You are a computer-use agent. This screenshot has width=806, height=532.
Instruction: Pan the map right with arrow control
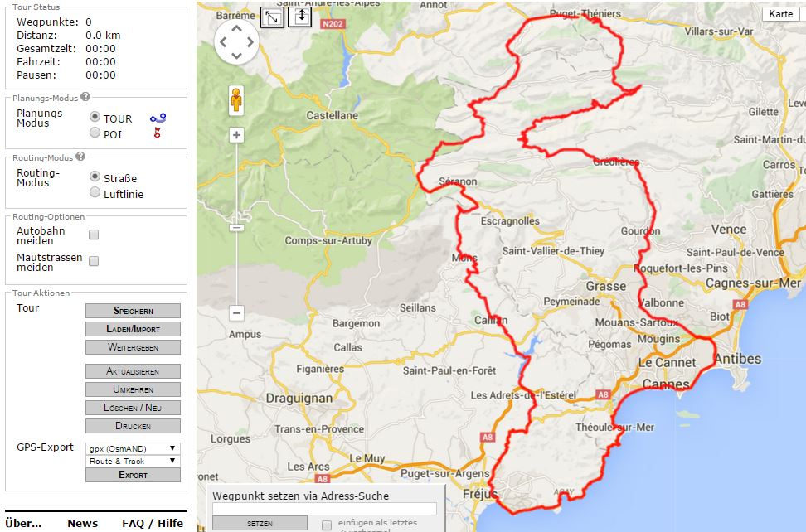[252, 42]
